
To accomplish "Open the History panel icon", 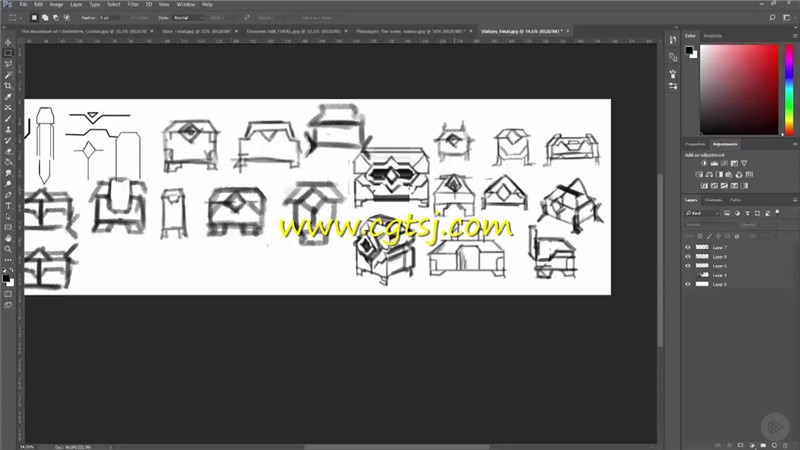I will pyautogui.click(x=673, y=40).
